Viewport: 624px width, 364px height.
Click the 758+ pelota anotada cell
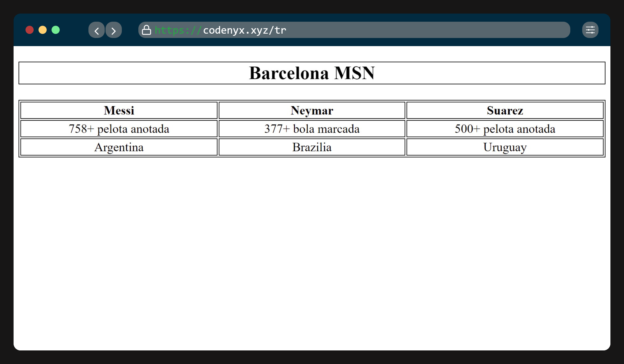(119, 129)
